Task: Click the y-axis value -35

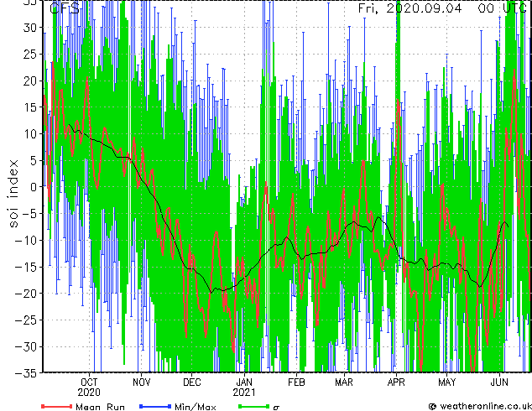Action: coord(26,373)
